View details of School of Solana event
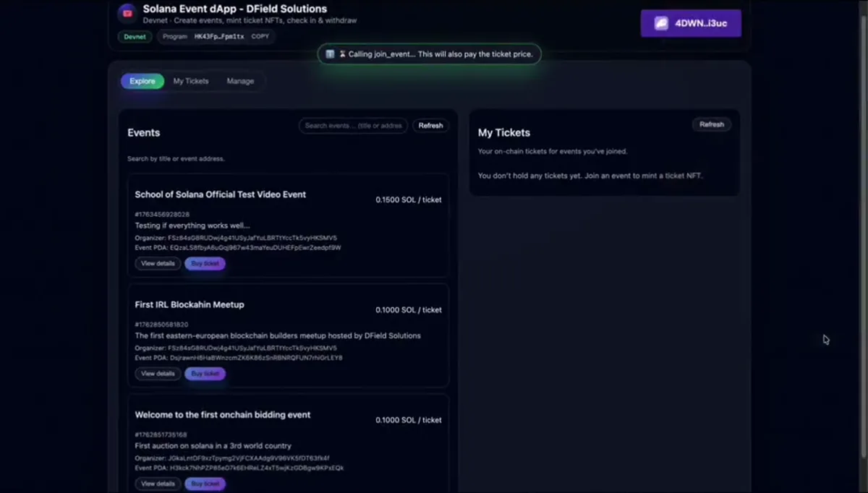 [x=158, y=263]
